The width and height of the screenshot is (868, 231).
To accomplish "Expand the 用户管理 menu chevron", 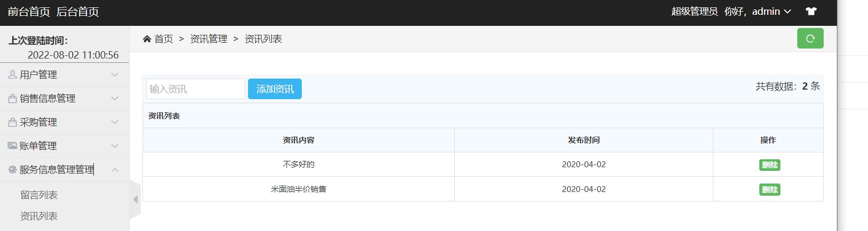I will [115, 75].
